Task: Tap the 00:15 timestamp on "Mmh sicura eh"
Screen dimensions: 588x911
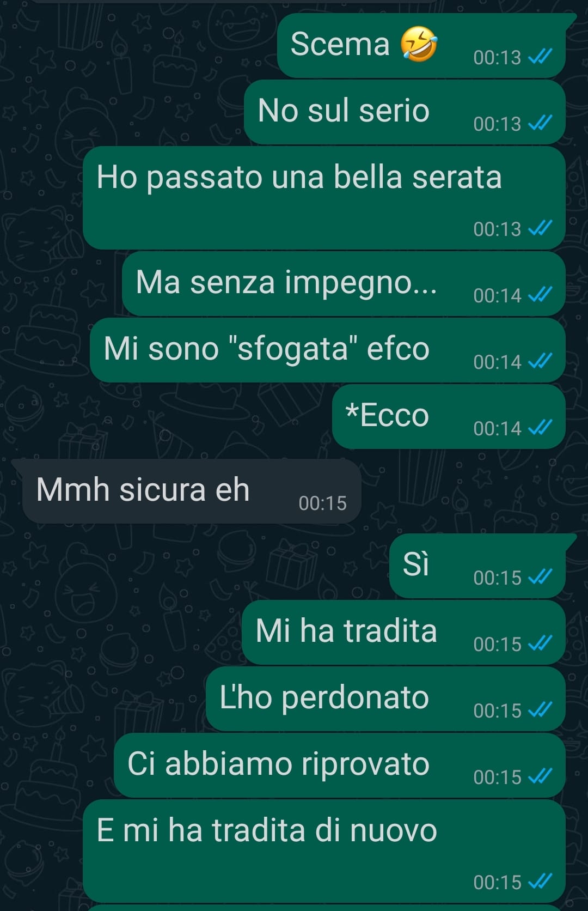Action: coord(322,503)
